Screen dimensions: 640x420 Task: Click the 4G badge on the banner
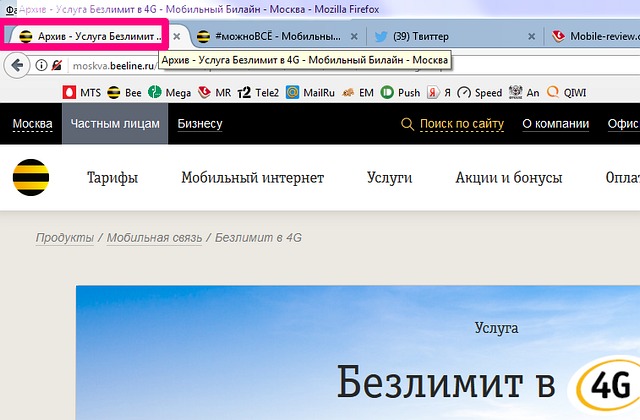[x=609, y=384]
